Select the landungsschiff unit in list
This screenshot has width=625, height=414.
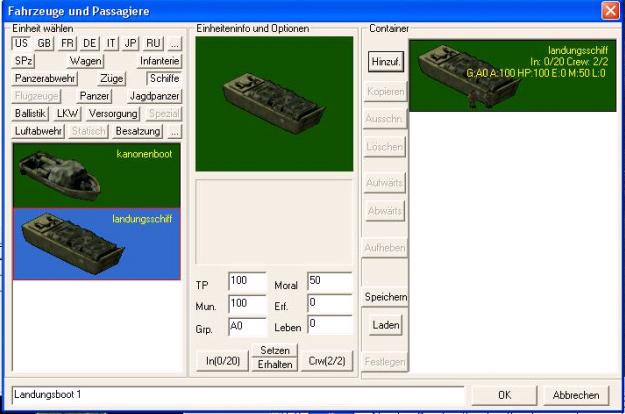[x=96, y=244]
